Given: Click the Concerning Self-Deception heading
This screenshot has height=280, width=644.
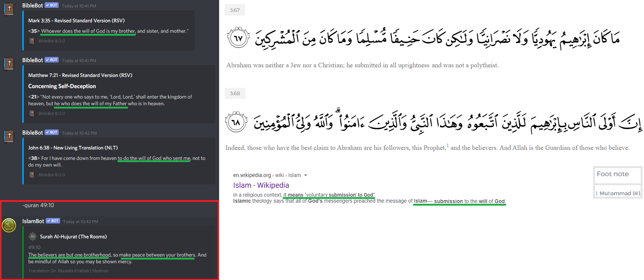Looking at the screenshot, I should 62,86.
